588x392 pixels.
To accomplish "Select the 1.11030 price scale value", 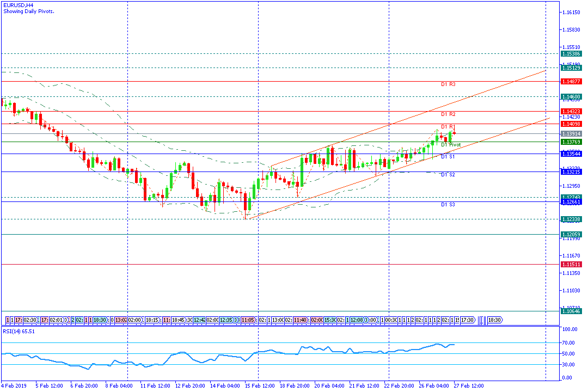I will [x=571, y=291].
